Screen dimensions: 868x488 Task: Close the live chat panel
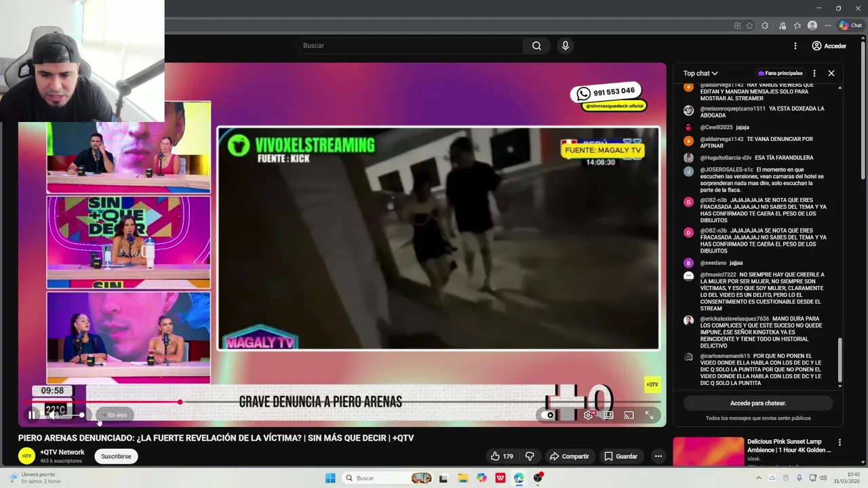click(x=831, y=73)
